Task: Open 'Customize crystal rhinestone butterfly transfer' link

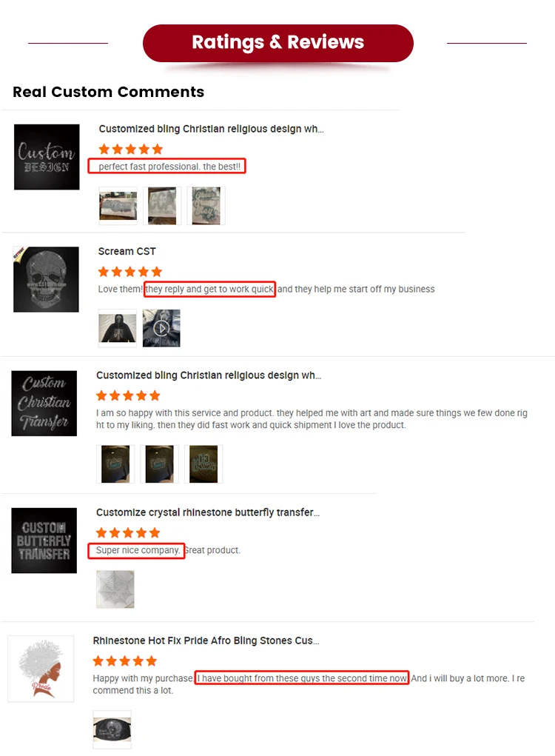Action: (208, 512)
